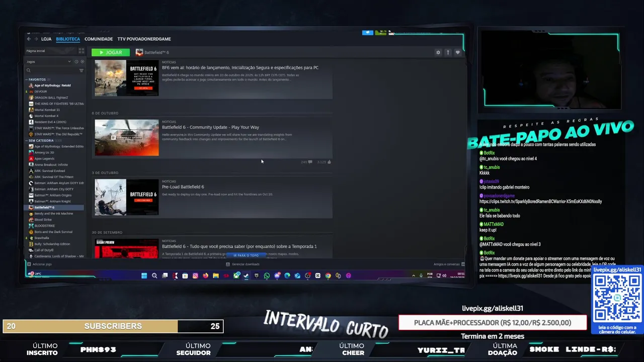Select DEVOUR in the game list
Viewport: 644px width, 362px height.
pos(40,92)
